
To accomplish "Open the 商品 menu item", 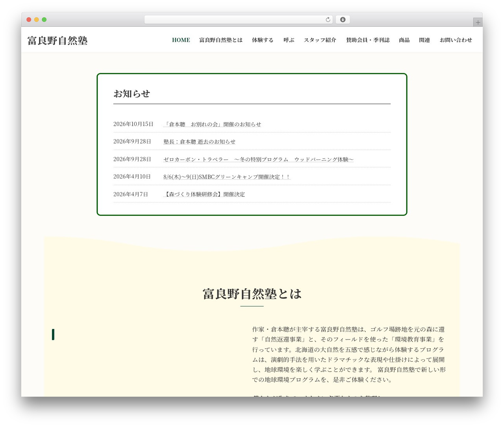I will pos(404,40).
